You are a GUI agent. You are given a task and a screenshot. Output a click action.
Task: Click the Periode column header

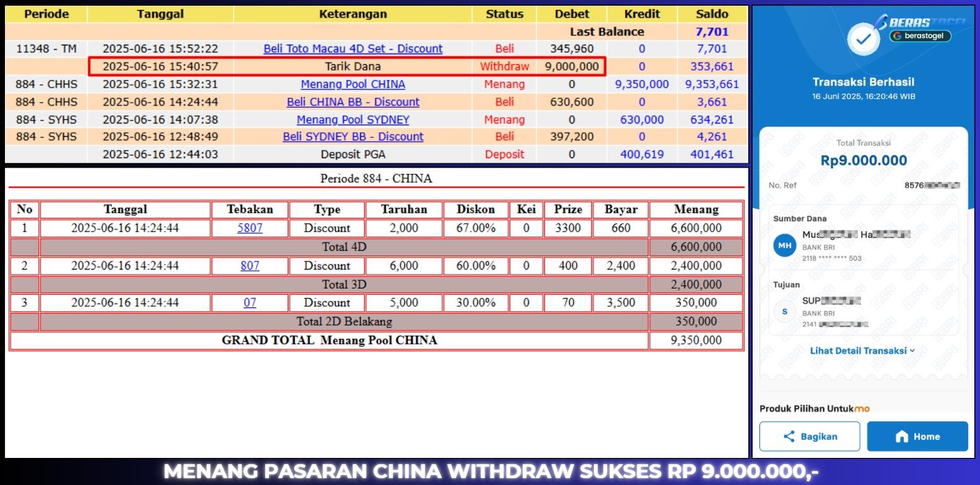coord(47,14)
